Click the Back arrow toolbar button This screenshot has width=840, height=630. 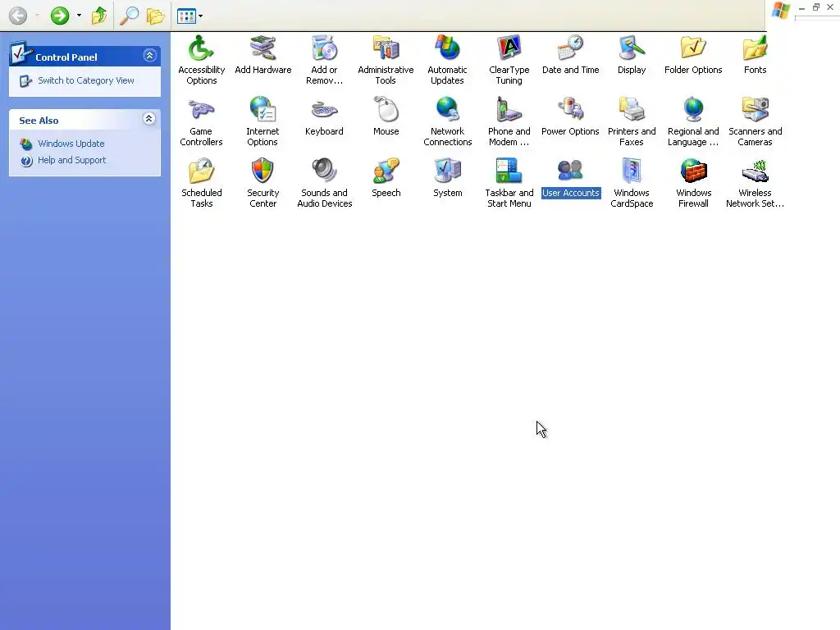tap(18, 16)
